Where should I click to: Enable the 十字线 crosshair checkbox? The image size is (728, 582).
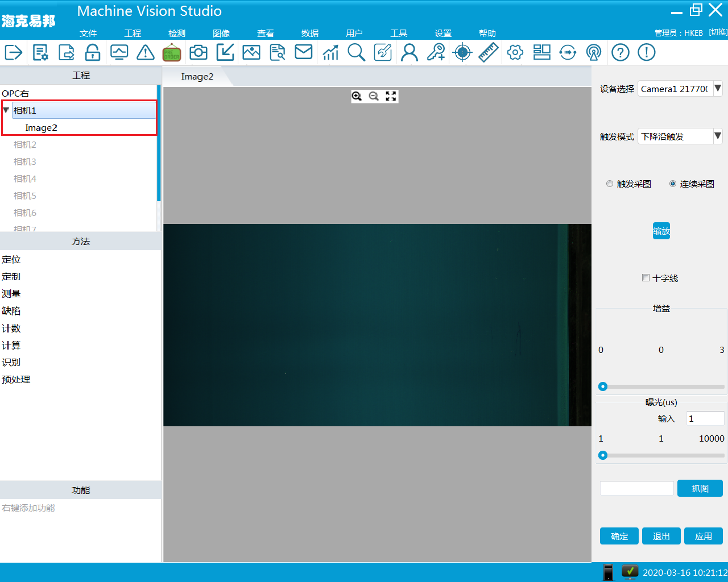point(646,278)
